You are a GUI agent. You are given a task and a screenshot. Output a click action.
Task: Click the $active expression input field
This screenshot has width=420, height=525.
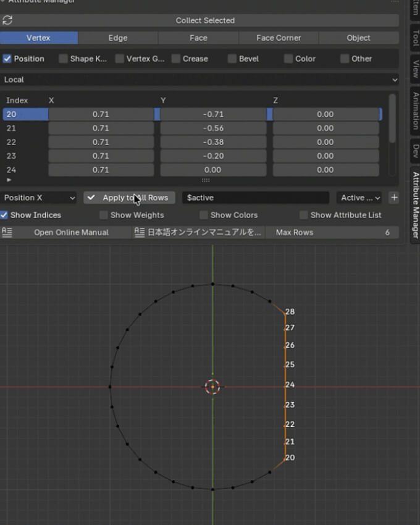pyautogui.click(x=256, y=198)
